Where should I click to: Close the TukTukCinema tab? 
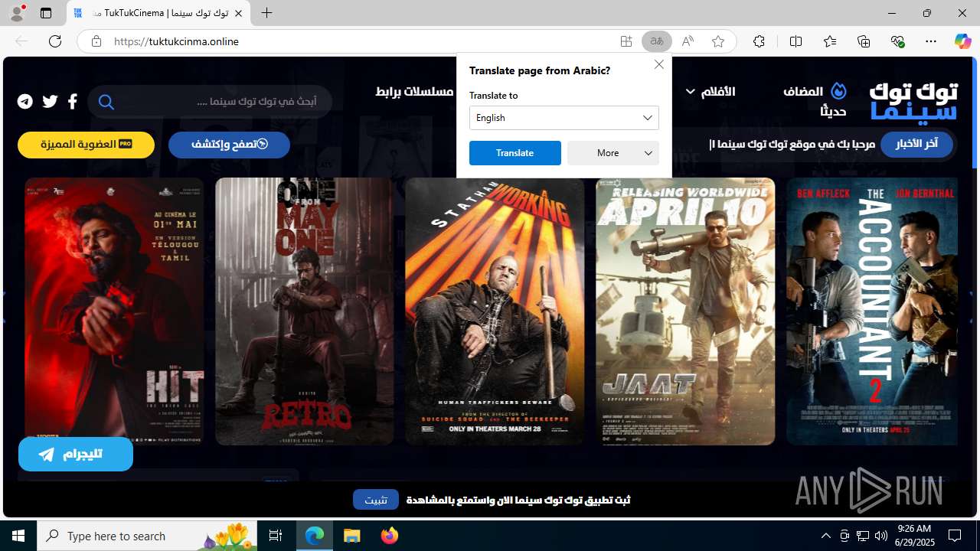[238, 13]
